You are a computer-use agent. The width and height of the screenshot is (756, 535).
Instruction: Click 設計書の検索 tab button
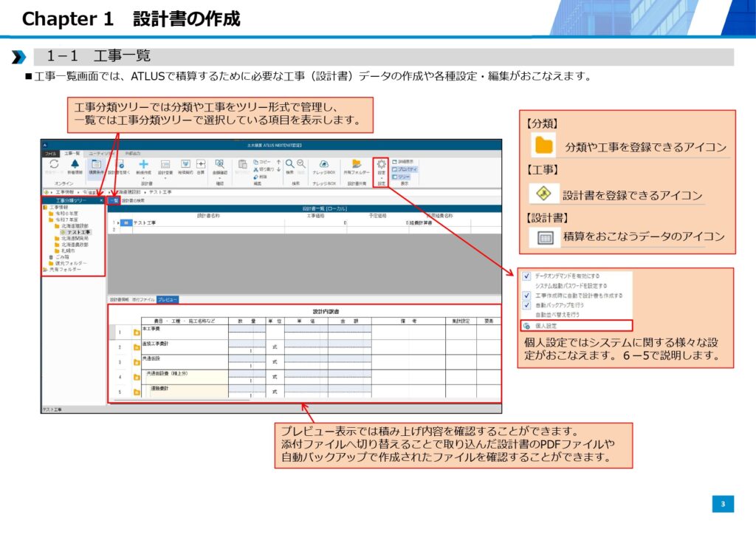tap(133, 200)
